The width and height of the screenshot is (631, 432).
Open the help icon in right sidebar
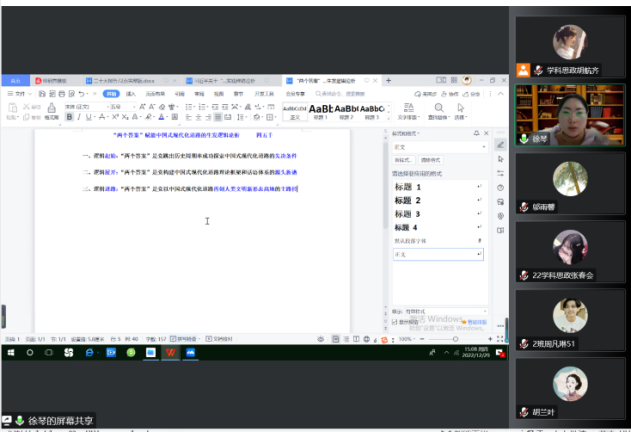click(500, 187)
